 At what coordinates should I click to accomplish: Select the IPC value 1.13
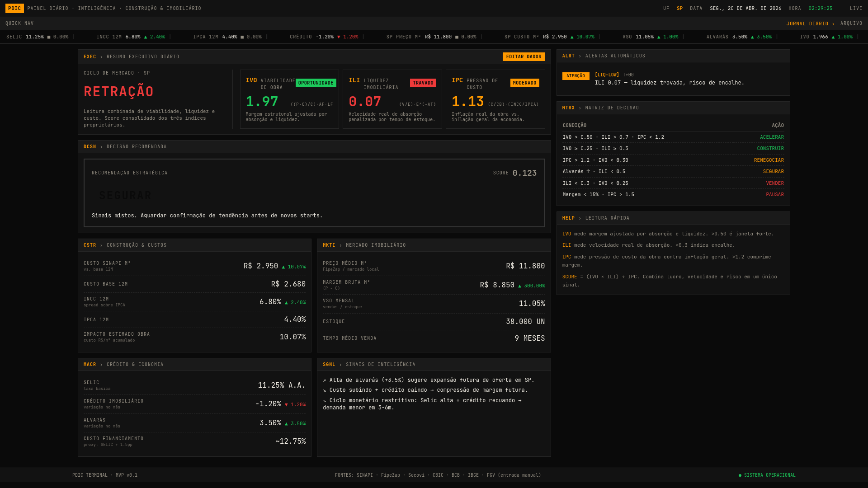467,102
